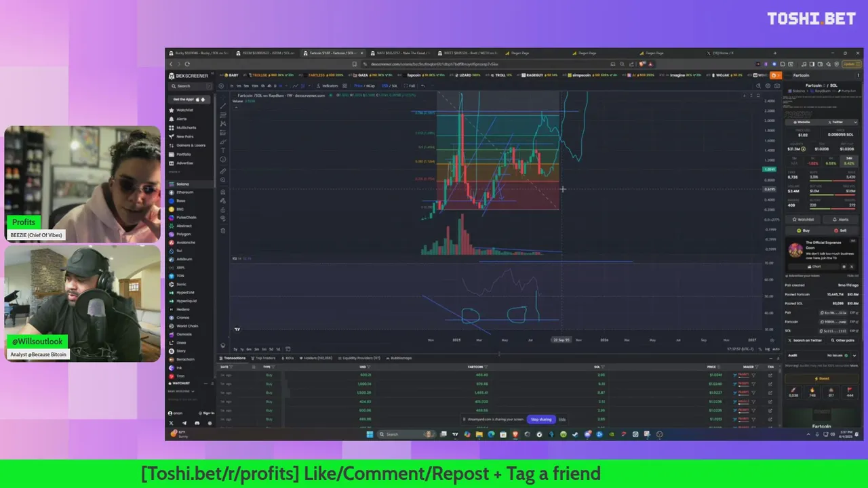Open Watchlist in the DEX Screener sidebar

coord(184,110)
